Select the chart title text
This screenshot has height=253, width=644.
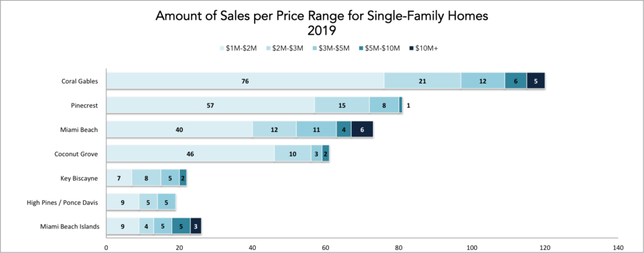[322, 24]
